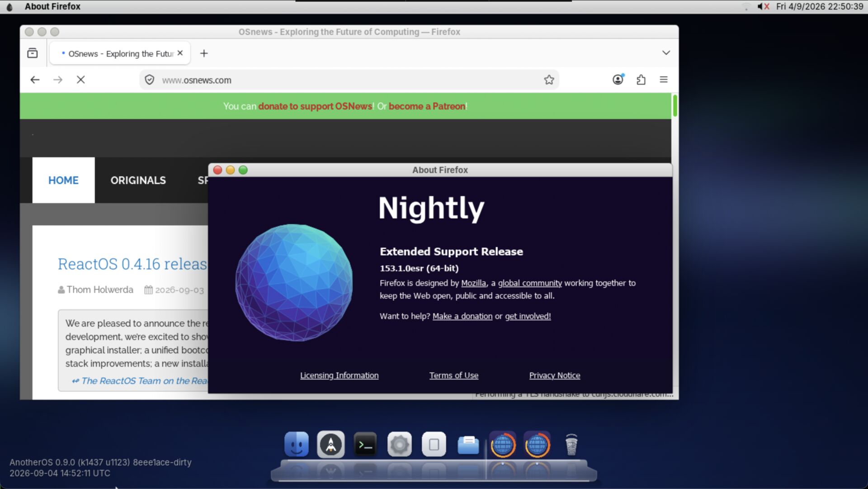Click the Thom Holwerda author name
The image size is (868, 489).
click(x=100, y=290)
